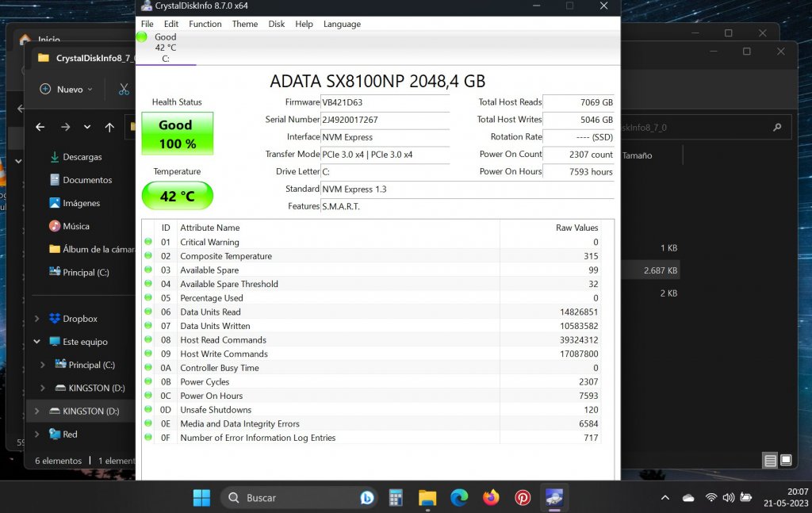The image size is (812, 513).
Task: Click the Raw Values column header
Action: (550, 228)
